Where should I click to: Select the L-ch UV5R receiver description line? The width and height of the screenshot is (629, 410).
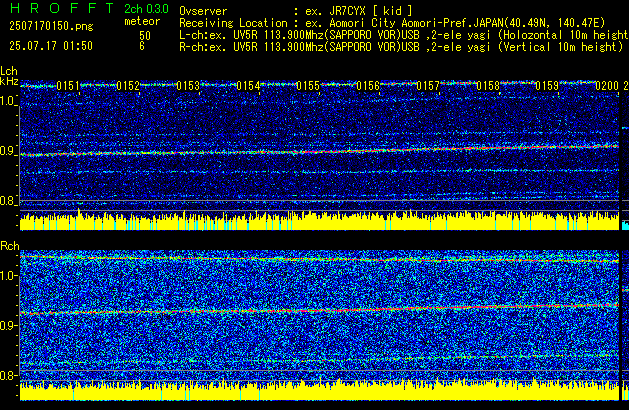[404, 35]
